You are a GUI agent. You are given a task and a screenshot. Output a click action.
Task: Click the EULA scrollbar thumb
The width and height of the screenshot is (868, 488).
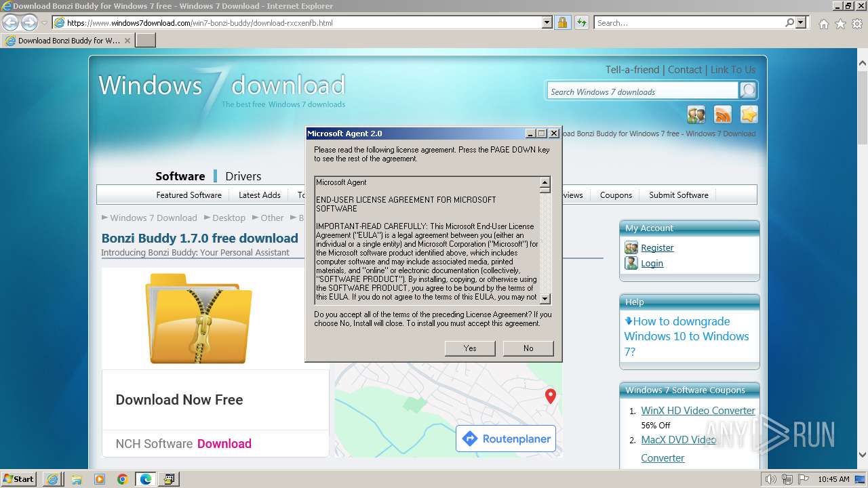545,190
